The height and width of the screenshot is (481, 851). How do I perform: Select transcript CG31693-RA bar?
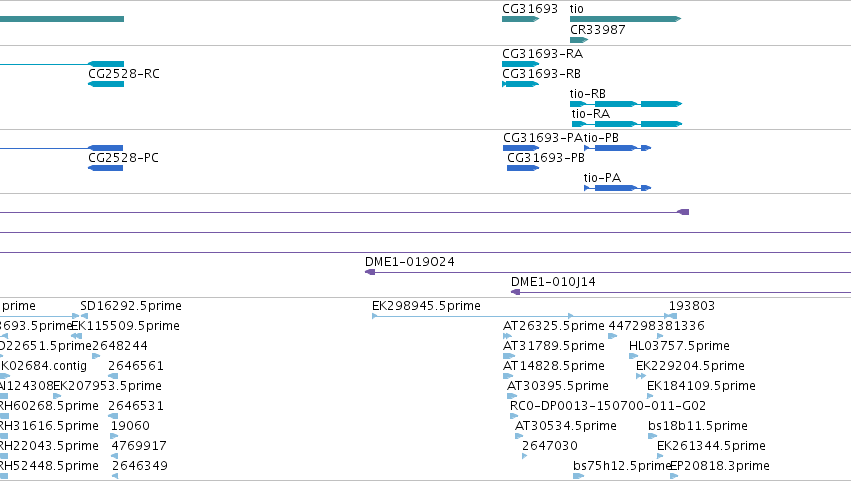click(520, 64)
